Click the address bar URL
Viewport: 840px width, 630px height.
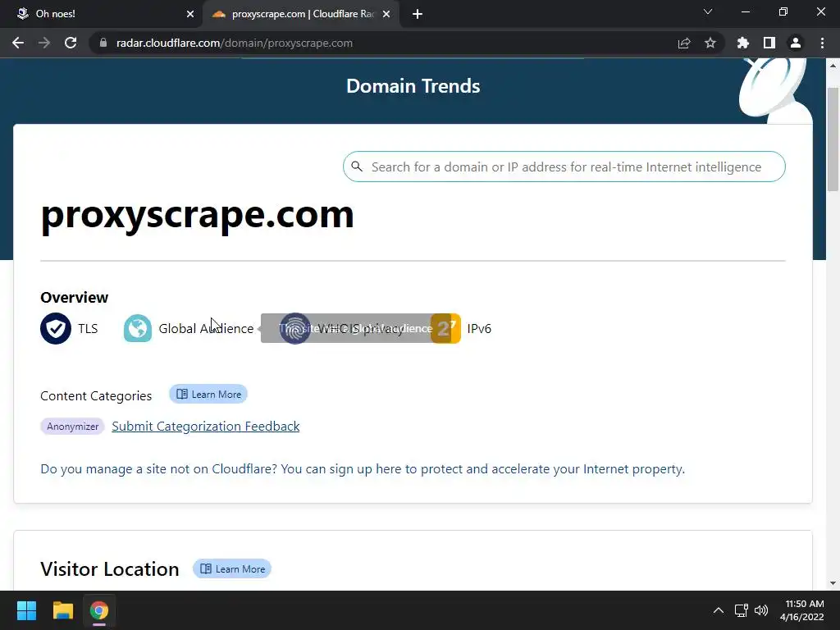click(x=235, y=43)
